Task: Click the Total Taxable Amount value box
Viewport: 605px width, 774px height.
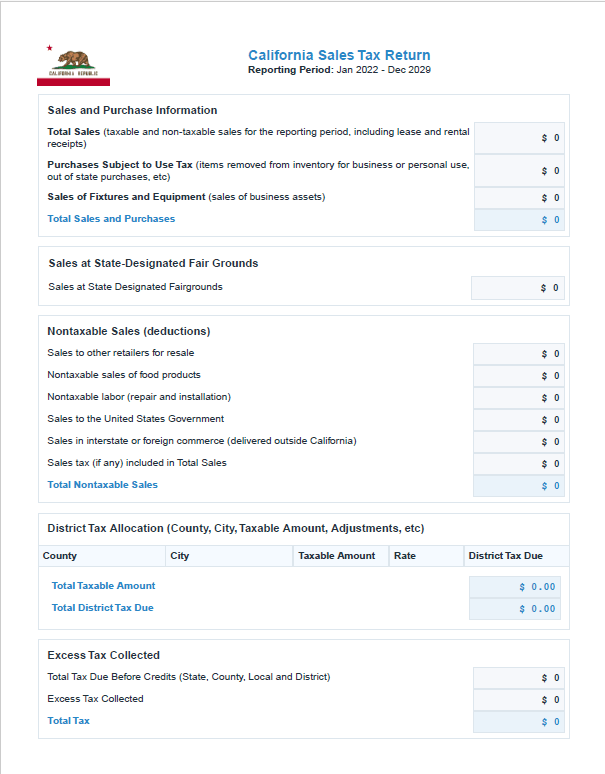Action: 515,587
